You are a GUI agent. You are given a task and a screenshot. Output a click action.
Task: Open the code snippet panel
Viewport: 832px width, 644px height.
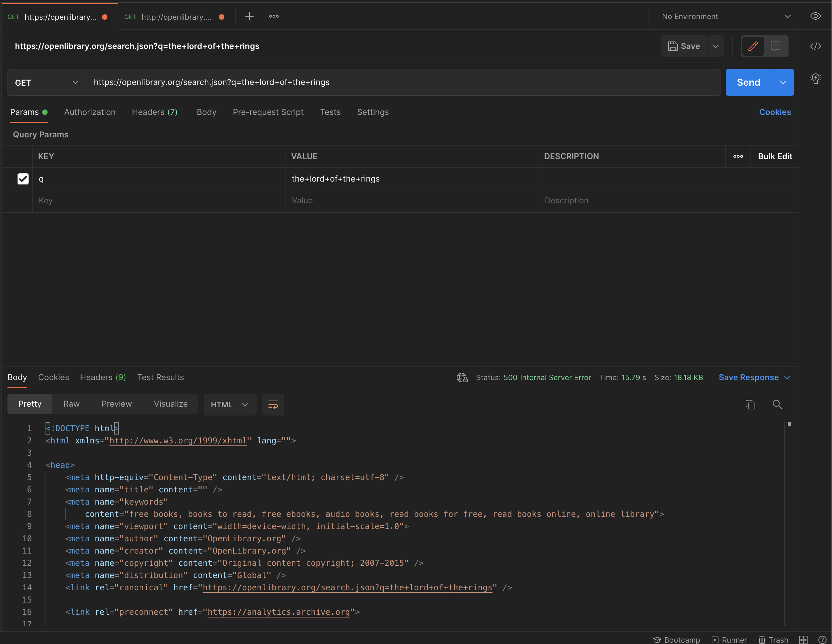[x=816, y=46]
